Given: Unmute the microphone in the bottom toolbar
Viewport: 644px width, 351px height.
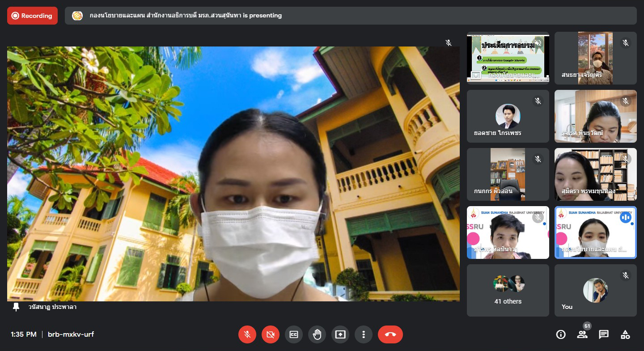Looking at the screenshot, I should 247,334.
